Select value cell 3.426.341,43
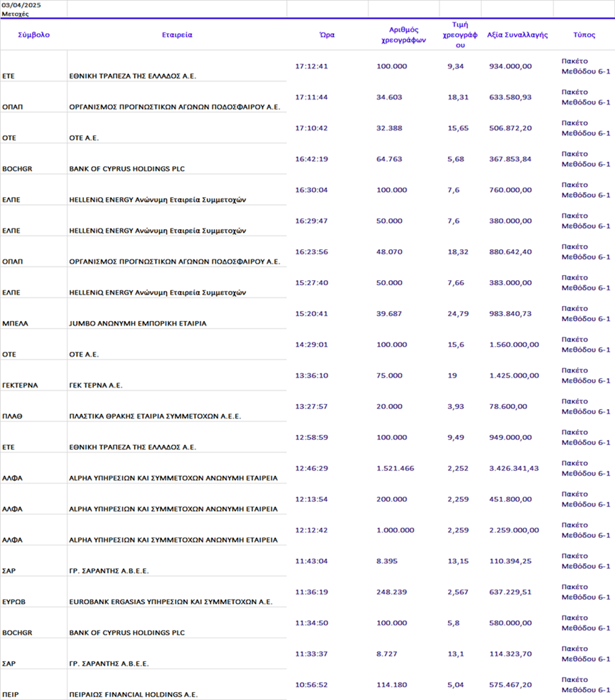This screenshot has width=615, height=700. tap(514, 469)
